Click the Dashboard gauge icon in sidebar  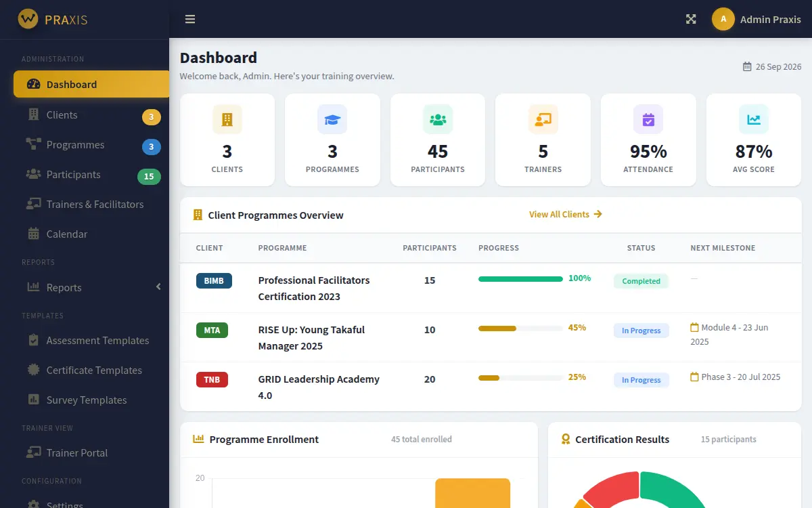pos(33,85)
